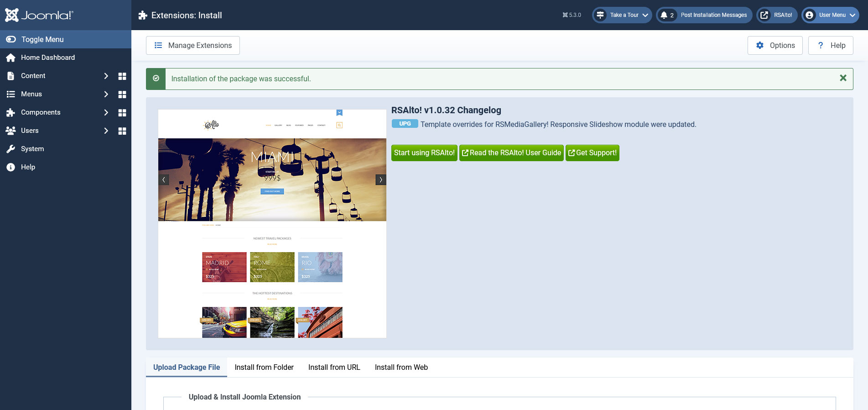Click the Extensions: Install page title
The image size is (868, 410).
click(x=187, y=15)
